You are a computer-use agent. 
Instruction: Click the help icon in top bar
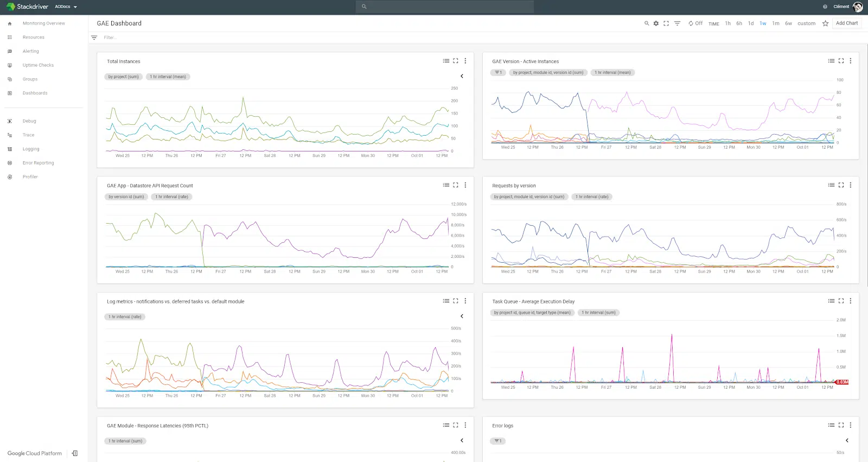[x=825, y=7]
